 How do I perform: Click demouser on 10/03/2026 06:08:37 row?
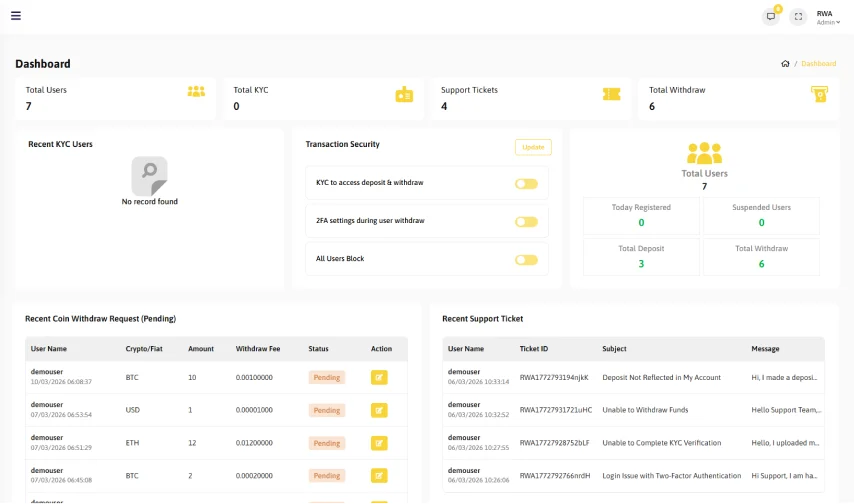coord(47,372)
